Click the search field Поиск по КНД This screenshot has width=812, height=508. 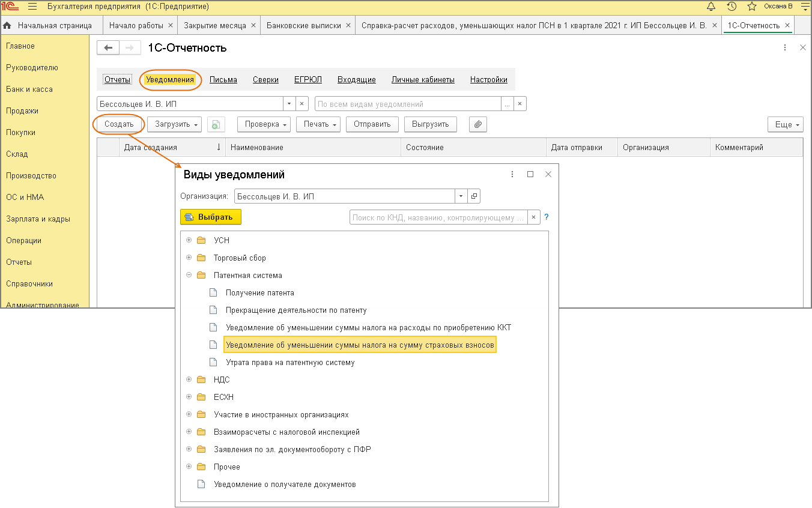click(x=438, y=218)
